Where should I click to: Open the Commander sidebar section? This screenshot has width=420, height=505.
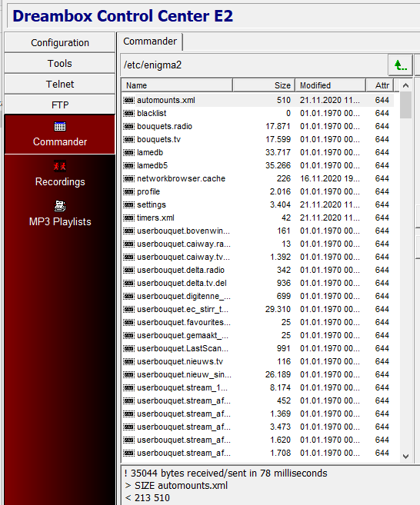click(x=60, y=135)
